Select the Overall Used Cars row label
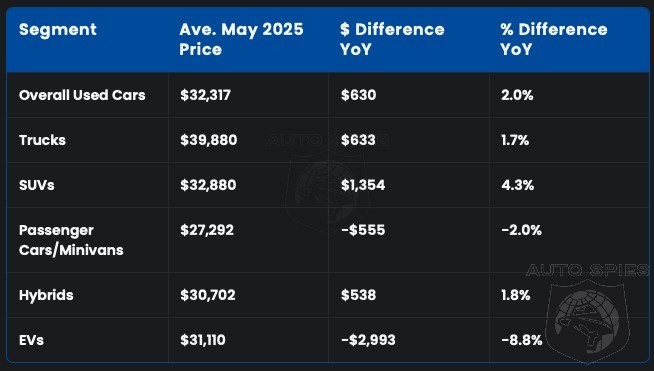Image resolution: width=654 pixels, height=371 pixels. [x=82, y=95]
